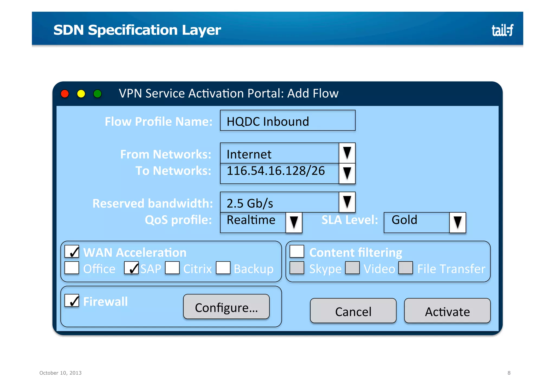This screenshot has width=555, height=392.
Task: Uncheck the Firewall checkbox
Action: coord(72,300)
